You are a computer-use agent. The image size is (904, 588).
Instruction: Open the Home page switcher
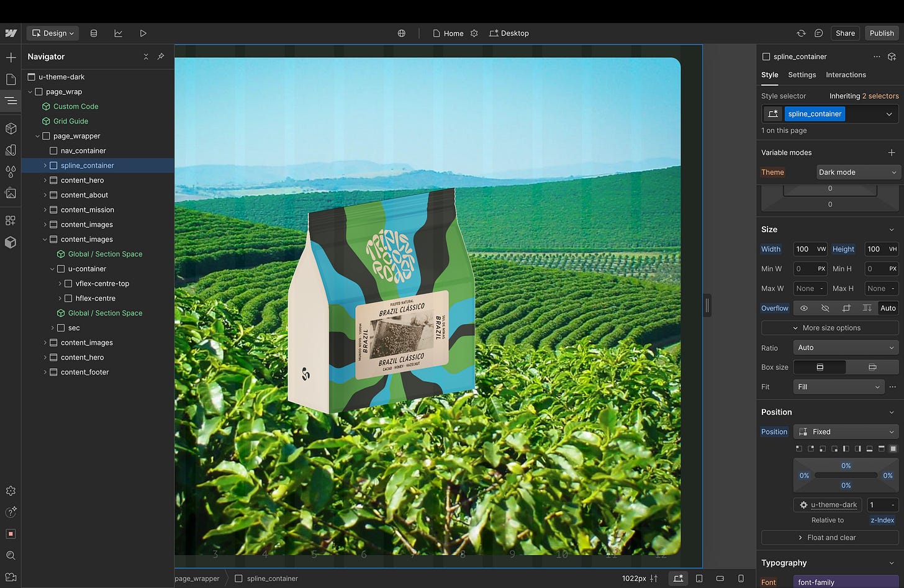tap(448, 33)
